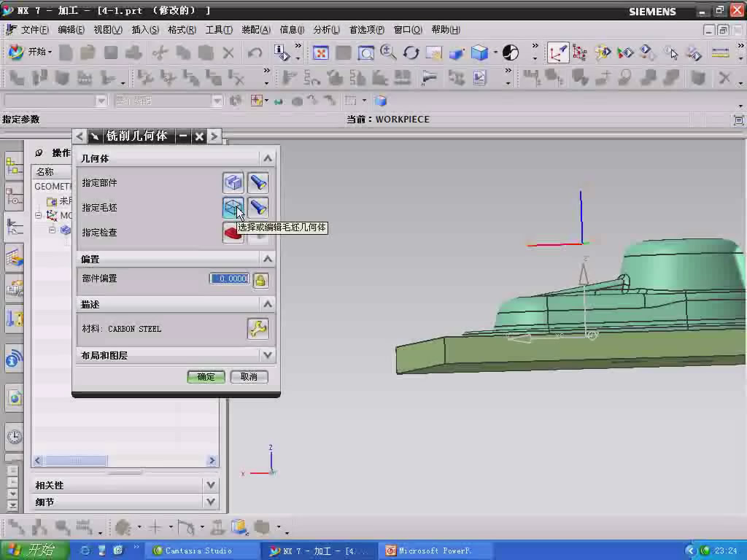This screenshot has width=747, height=560.
Task: Activate the Rotate view tool
Action: coord(411,52)
